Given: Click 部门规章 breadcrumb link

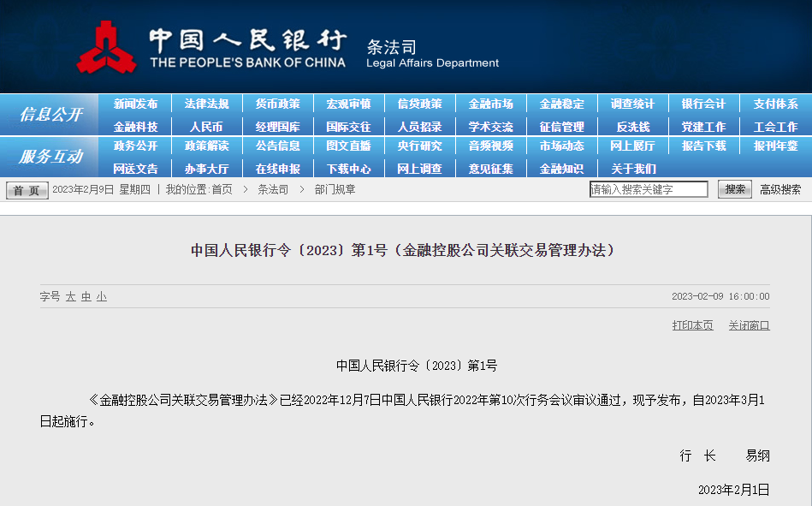Looking at the screenshot, I should pyautogui.click(x=335, y=190).
